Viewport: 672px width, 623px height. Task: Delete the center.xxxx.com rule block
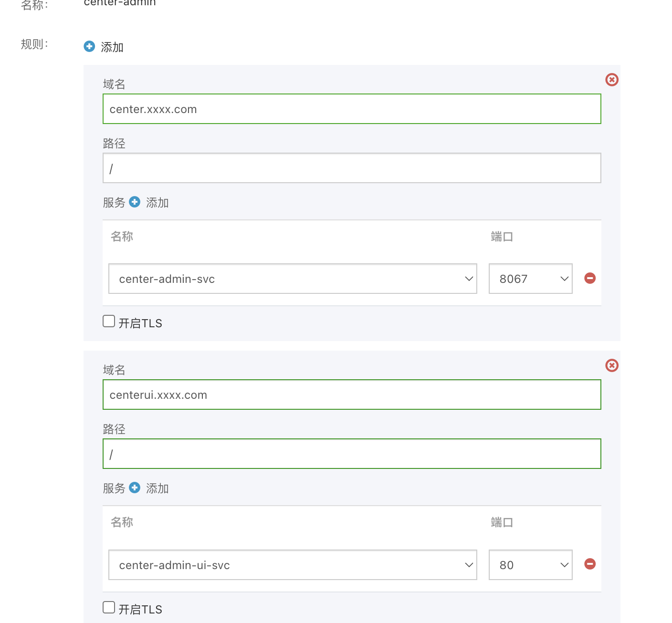(x=611, y=80)
